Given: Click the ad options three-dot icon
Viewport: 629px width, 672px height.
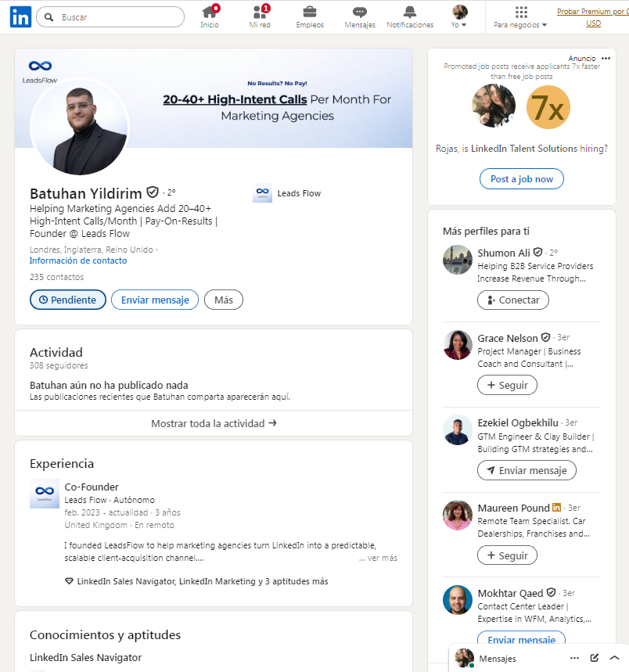Looking at the screenshot, I should pos(606,59).
